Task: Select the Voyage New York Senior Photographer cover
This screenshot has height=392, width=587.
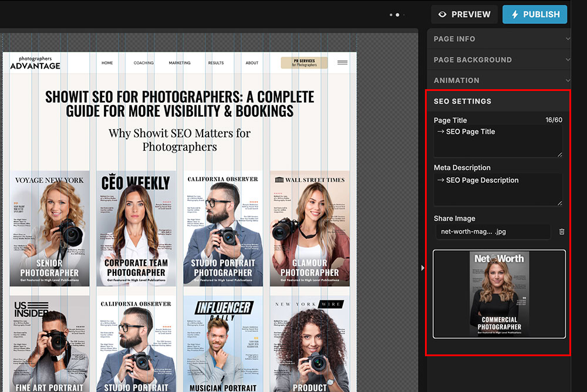Action: [x=49, y=228]
